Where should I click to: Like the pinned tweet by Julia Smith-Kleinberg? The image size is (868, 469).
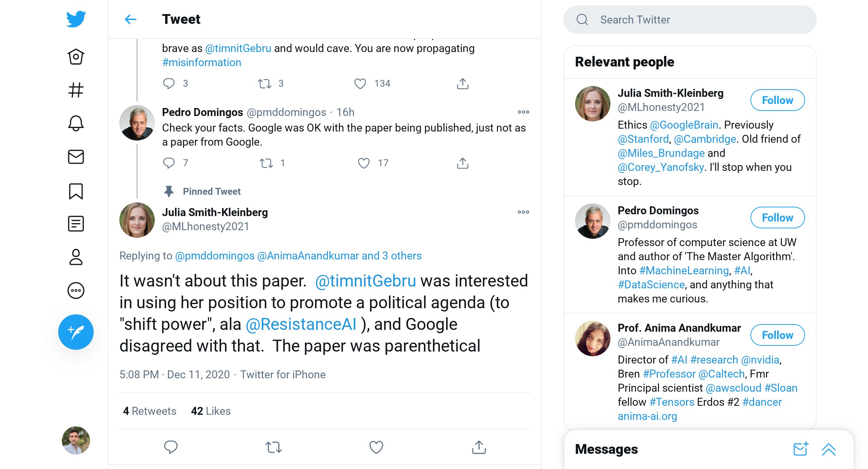[x=376, y=447]
